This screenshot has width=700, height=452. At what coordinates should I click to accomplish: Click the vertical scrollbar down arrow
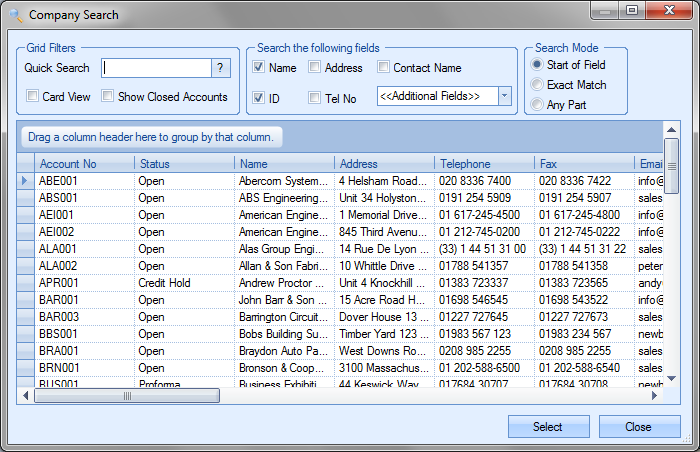coord(672,380)
